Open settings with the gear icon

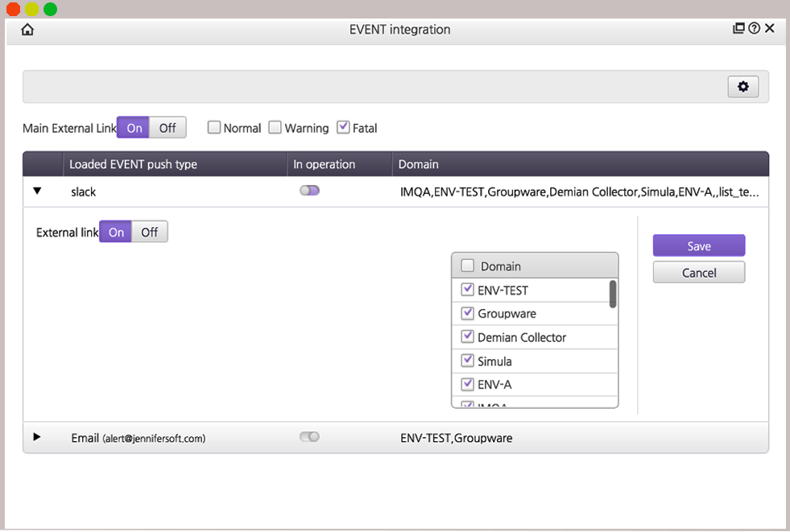tap(742, 87)
